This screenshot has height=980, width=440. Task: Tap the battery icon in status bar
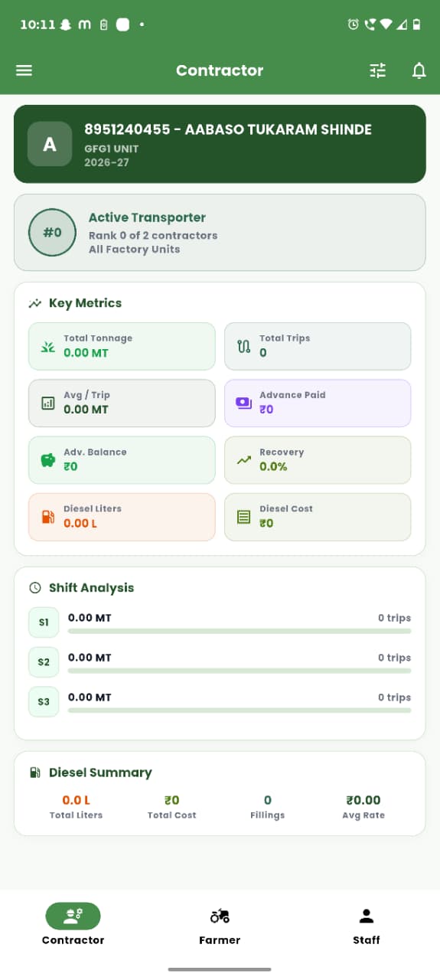click(x=416, y=24)
